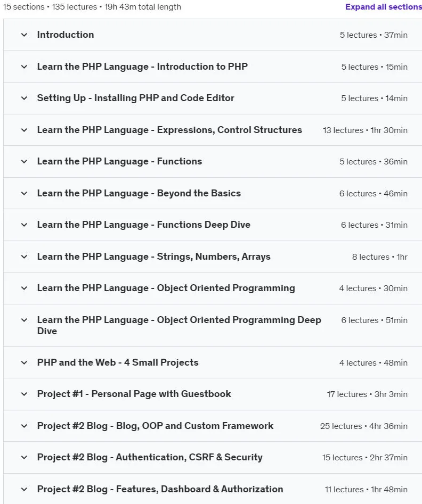The width and height of the screenshot is (422, 504).
Task: Click PHP and the Web section title
Action: click(118, 362)
